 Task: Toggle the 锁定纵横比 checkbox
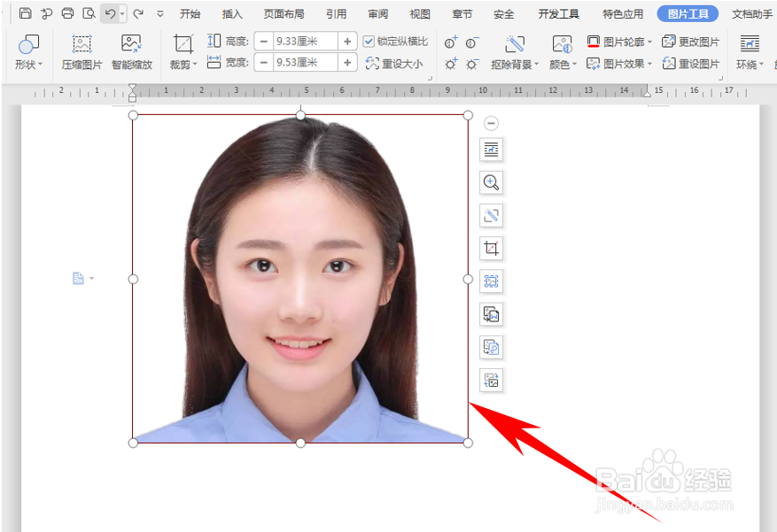(x=369, y=41)
